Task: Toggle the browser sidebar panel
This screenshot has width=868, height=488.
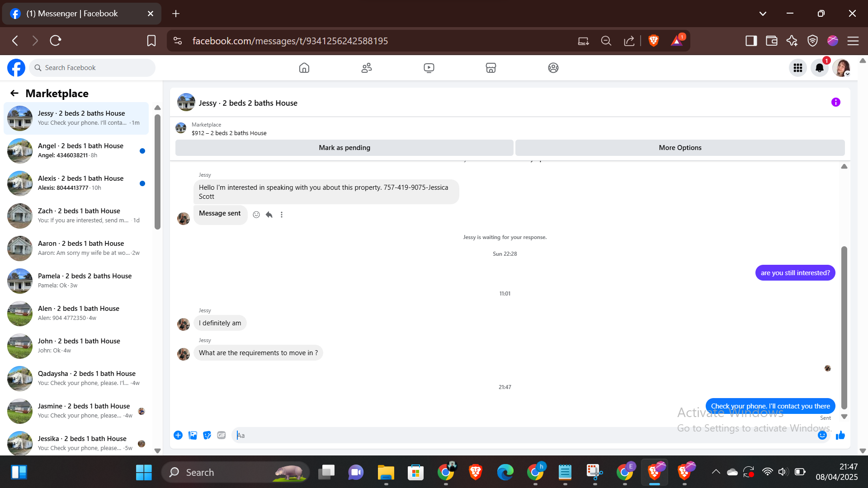Action: tap(751, 41)
